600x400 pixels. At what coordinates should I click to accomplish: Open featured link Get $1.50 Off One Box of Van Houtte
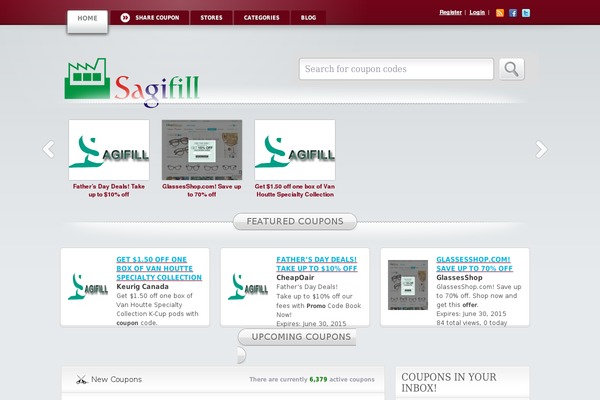tap(159, 268)
